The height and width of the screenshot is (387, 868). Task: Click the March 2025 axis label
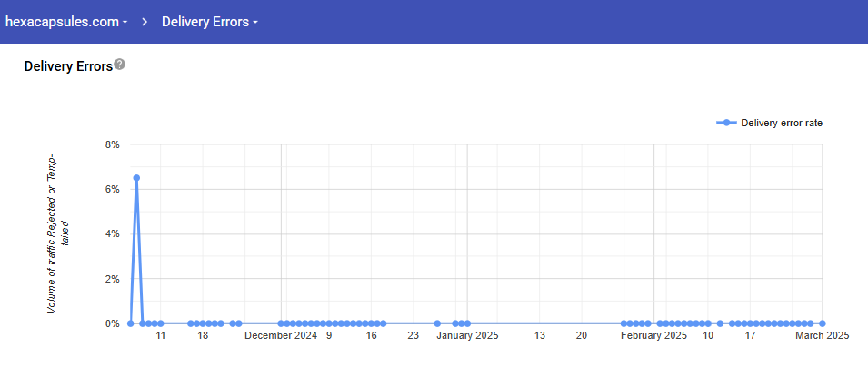pos(822,336)
